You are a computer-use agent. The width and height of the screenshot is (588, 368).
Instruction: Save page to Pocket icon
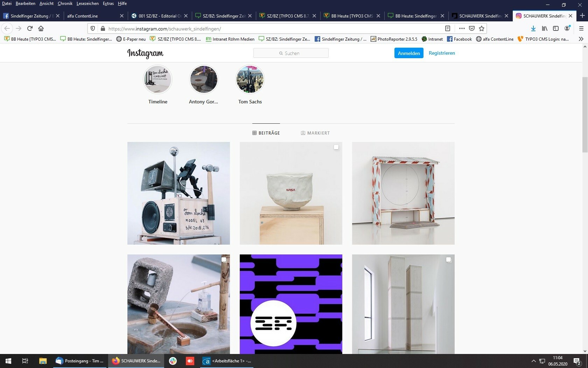(472, 28)
